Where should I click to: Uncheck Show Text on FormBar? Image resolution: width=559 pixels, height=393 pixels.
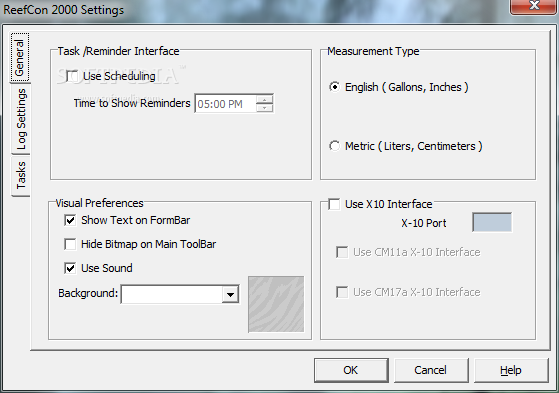click(70, 220)
